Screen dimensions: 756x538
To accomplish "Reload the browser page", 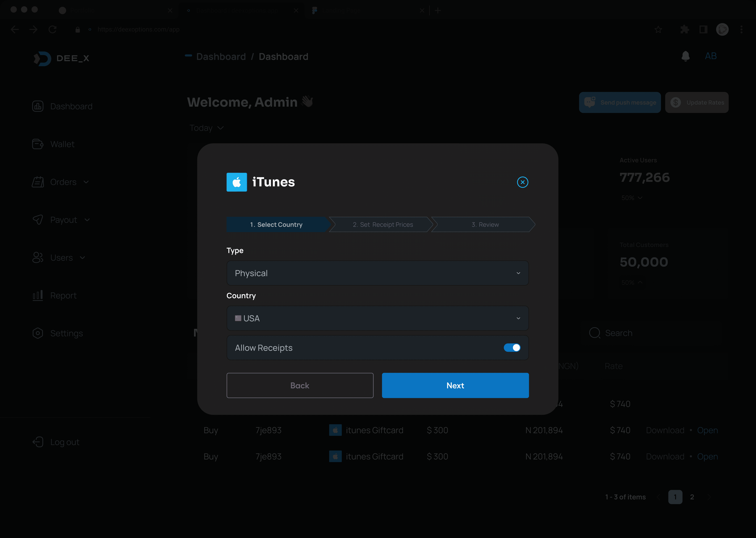I will pyautogui.click(x=53, y=29).
